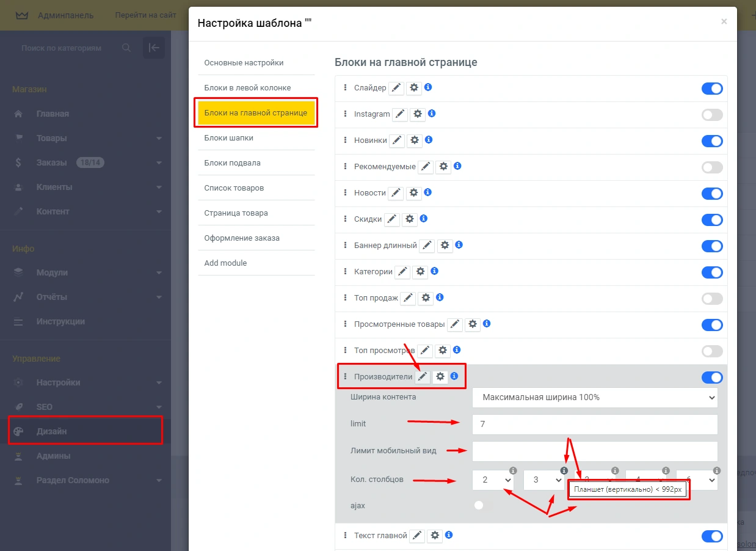Open gear settings for Производители block
This screenshot has width=756, height=551.
[440, 377]
